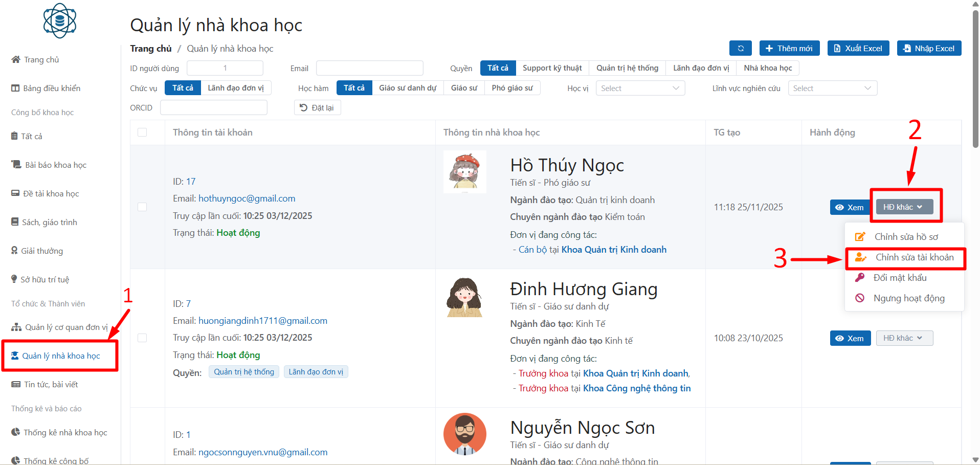
Task: Open Thống kê nhà khoa học
Action: click(x=65, y=433)
